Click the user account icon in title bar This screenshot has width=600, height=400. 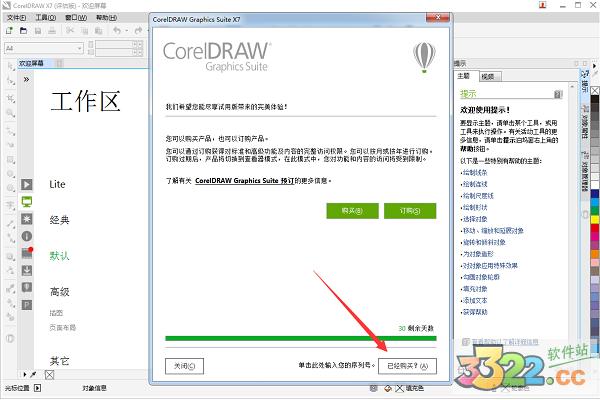(543, 5)
